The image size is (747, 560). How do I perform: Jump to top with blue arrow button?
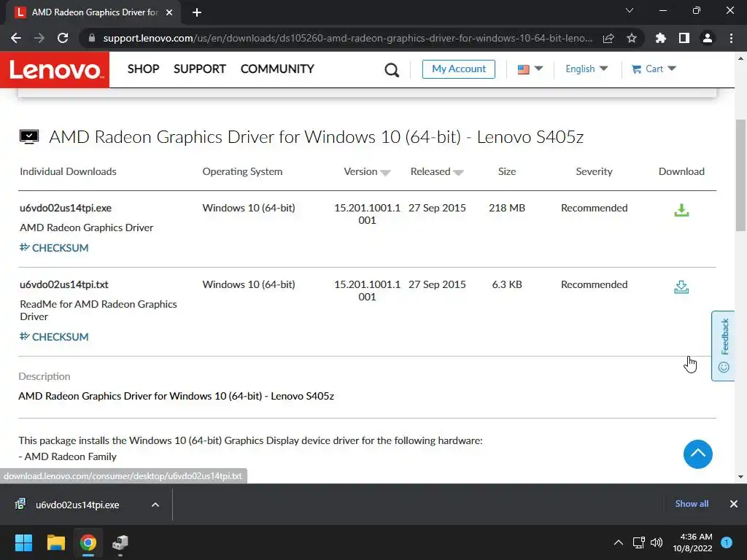coord(698,454)
